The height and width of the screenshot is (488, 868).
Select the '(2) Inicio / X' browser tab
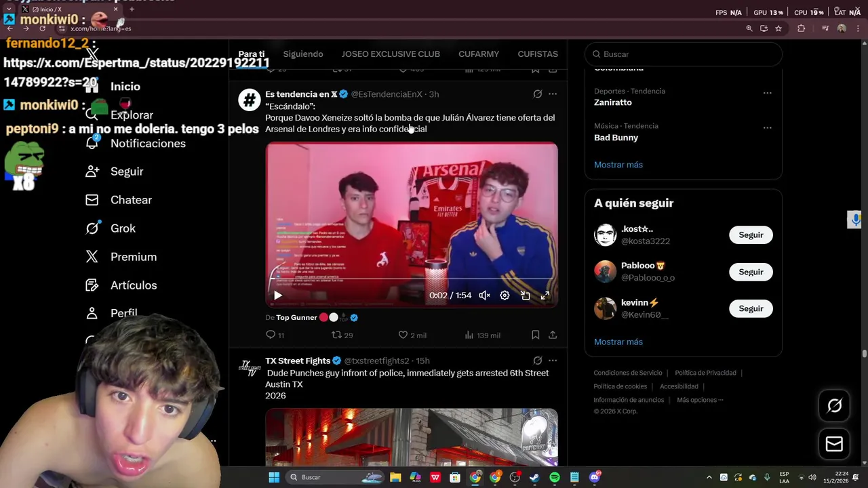pyautogui.click(x=68, y=9)
